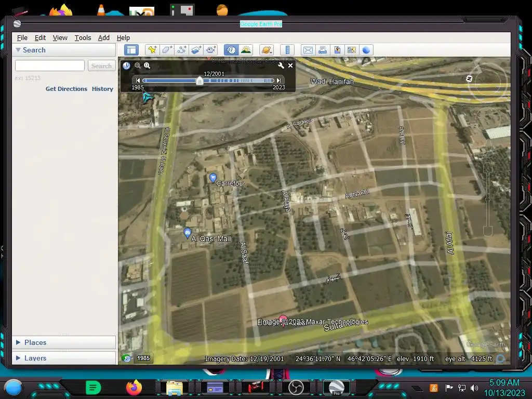This screenshot has height=399, width=532.
Task: Click the Email envelope icon
Action: pos(308,50)
